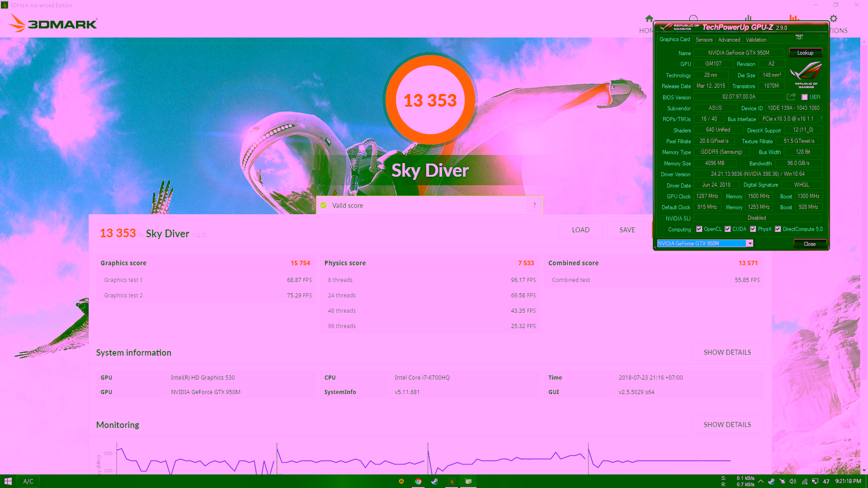Click the airplane mode tray icon

point(782,481)
